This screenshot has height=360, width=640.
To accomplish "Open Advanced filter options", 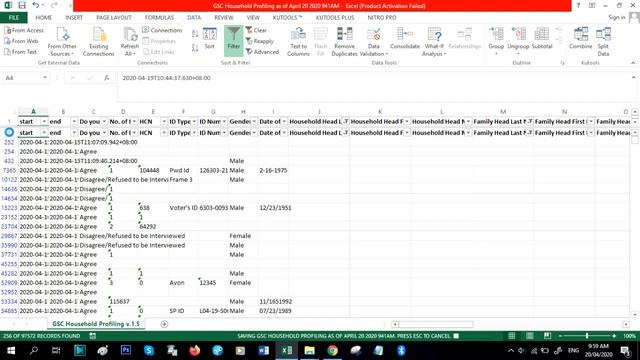I will 262,52.
